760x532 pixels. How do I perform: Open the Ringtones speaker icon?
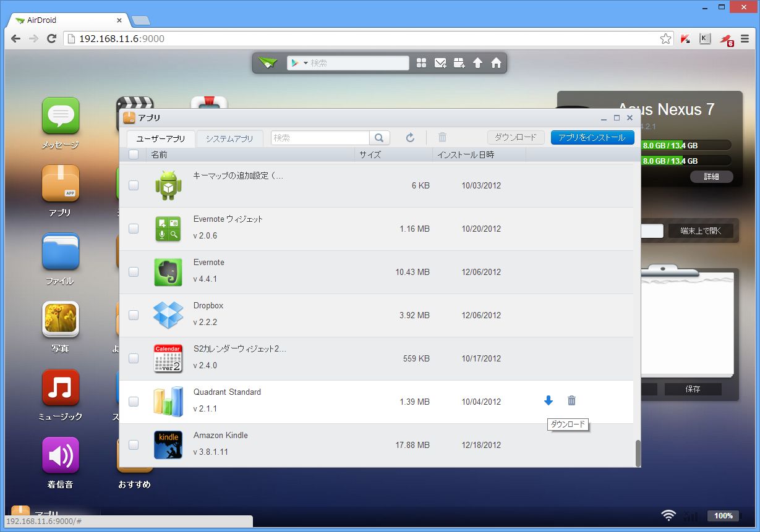(x=61, y=455)
